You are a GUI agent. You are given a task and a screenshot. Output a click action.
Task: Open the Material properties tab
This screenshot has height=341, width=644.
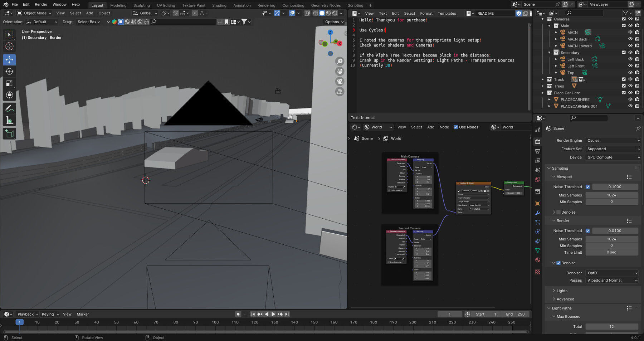pyautogui.click(x=537, y=260)
